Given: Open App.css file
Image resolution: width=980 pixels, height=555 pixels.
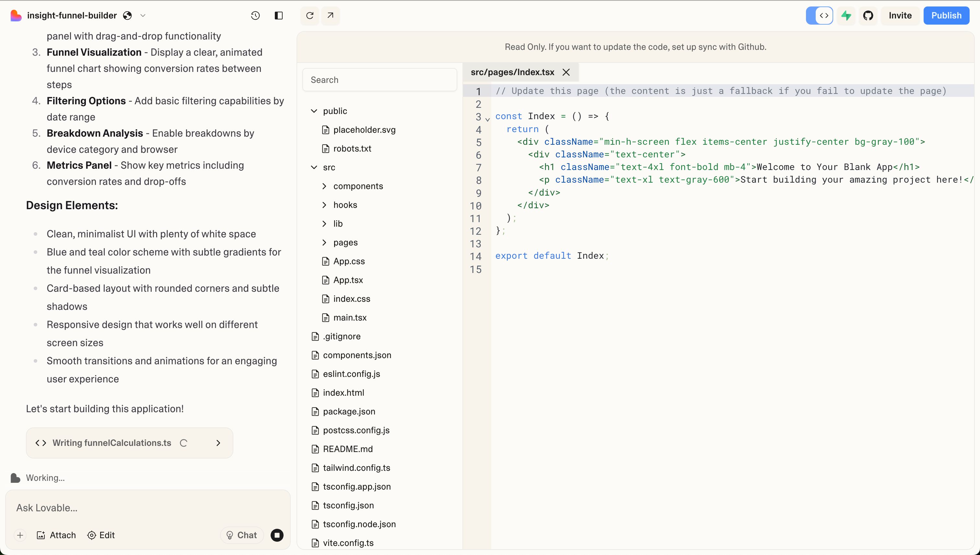Looking at the screenshot, I should point(344,261).
